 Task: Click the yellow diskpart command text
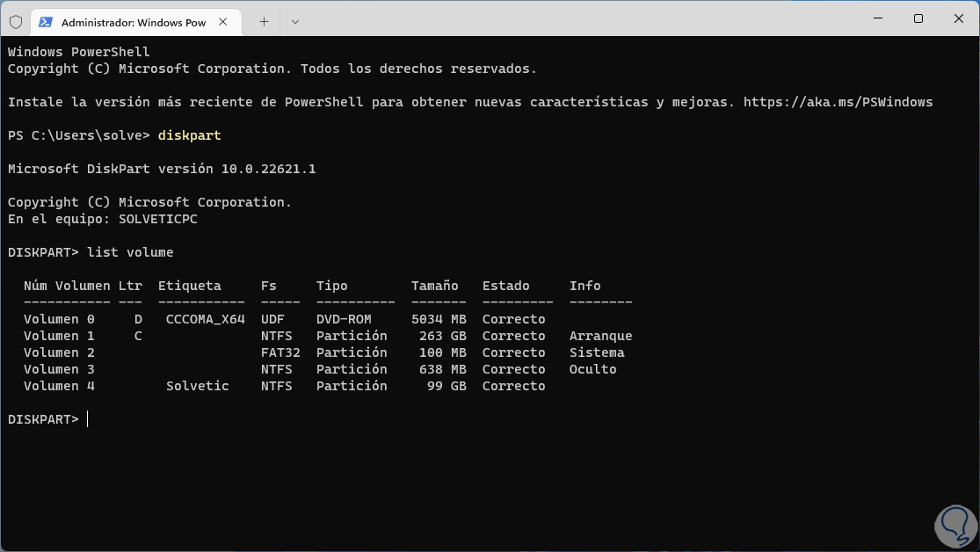tap(189, 135)
